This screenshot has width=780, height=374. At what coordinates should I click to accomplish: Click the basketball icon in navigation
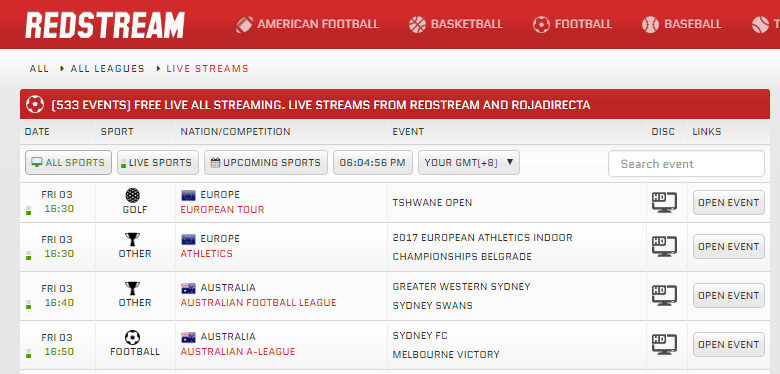(417, 24)
